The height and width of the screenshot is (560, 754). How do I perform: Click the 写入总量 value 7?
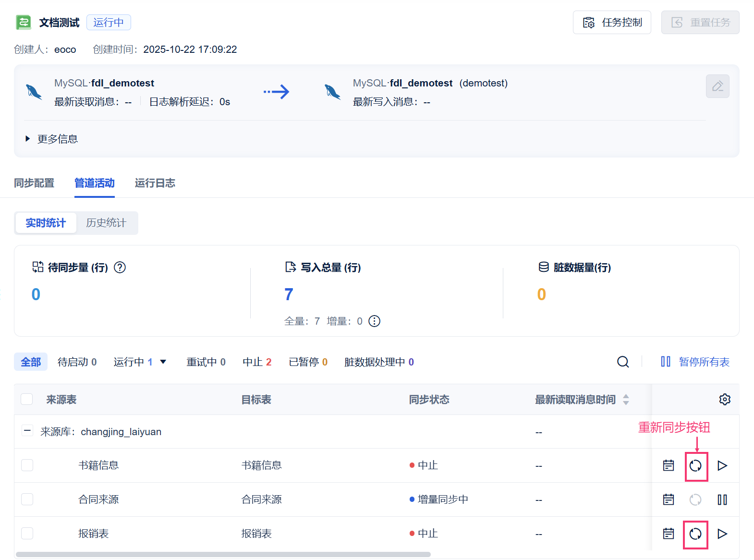point(289,294)
